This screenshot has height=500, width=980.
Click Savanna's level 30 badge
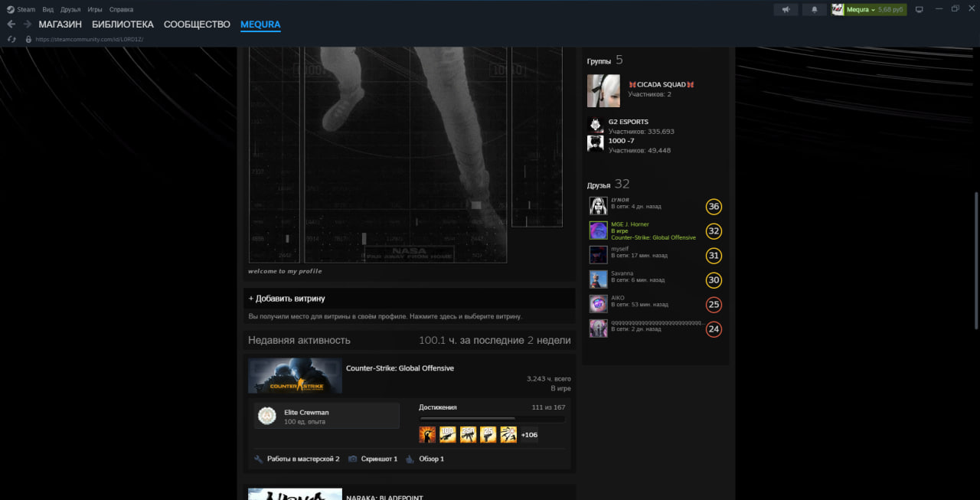coord(714,280)
